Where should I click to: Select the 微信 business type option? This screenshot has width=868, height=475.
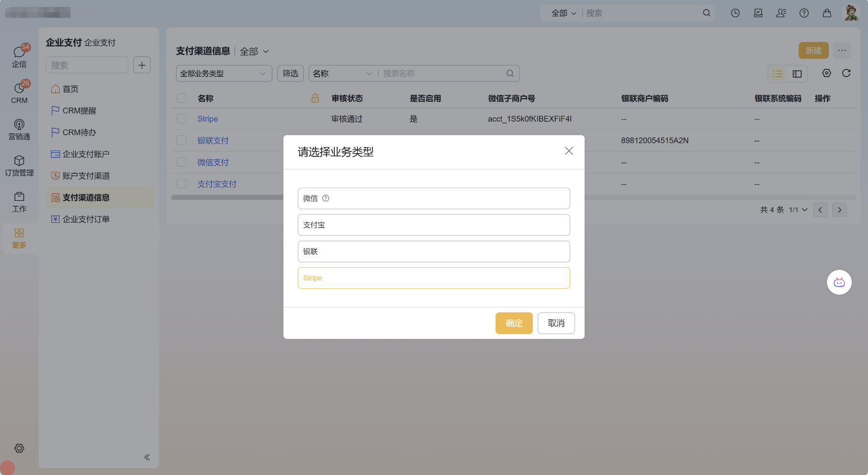point(434,198)
